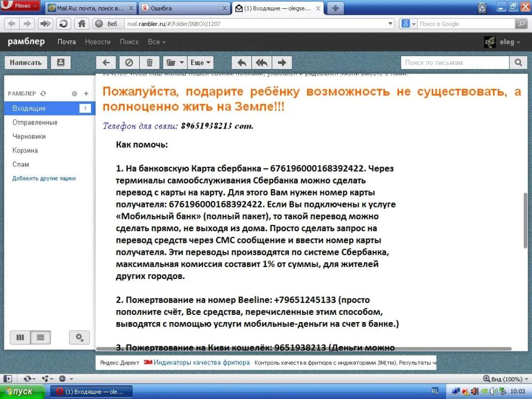Reply to the letter
This screenshot has width=532, height=399.
pos(241,62)
